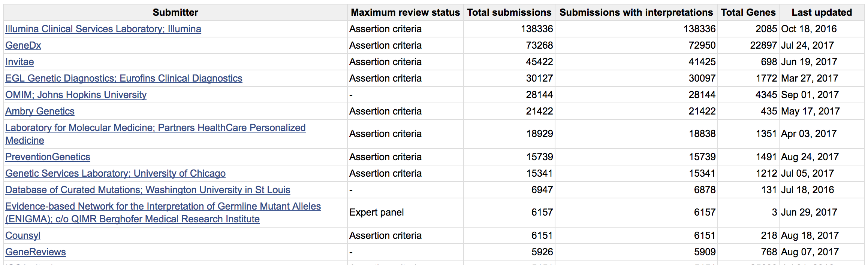Viewport: 868px width, 265px height.
Task: Sort by Last updated column header
Action: (x=822, y=12)
